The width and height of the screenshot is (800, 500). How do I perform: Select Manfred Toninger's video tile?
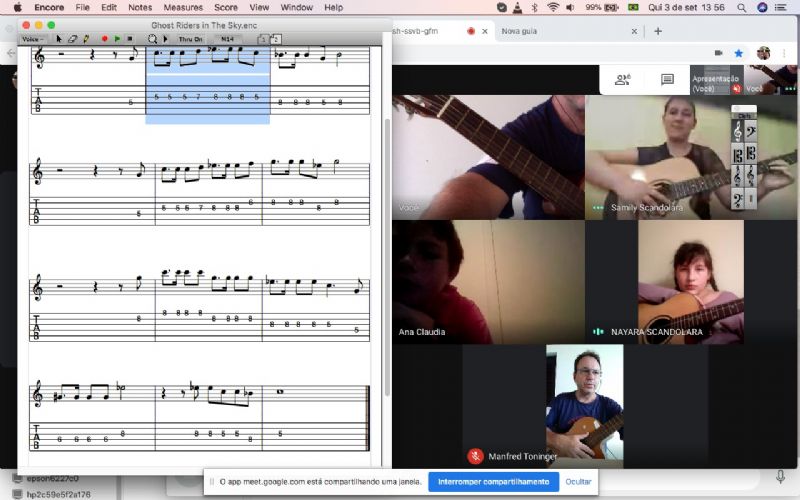click(x=585, y=406)
